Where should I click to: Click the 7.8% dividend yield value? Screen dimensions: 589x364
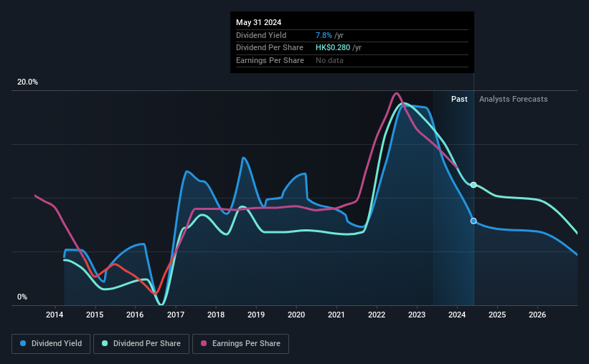pyautogui.click(x=324, y=35)
